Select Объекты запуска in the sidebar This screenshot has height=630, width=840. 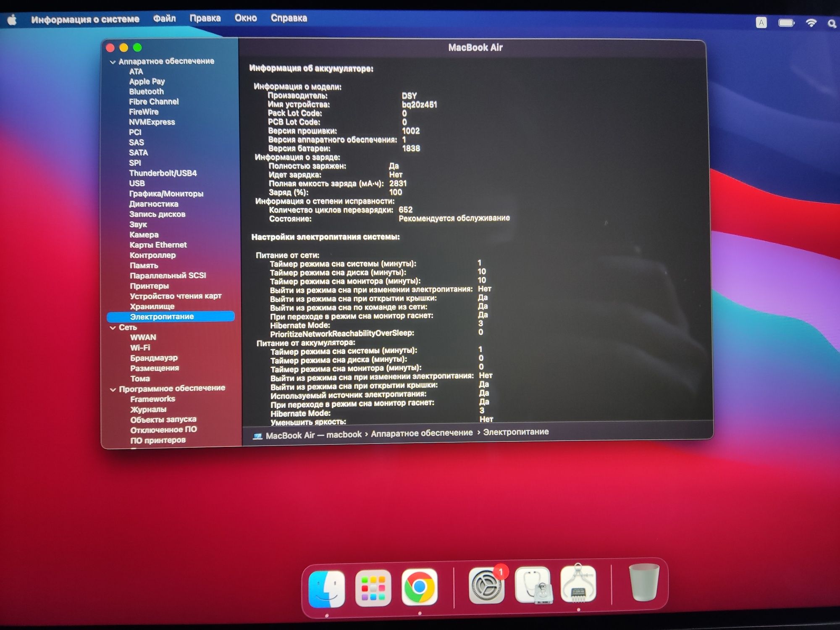pyautogui.click(x=163, y=420)
